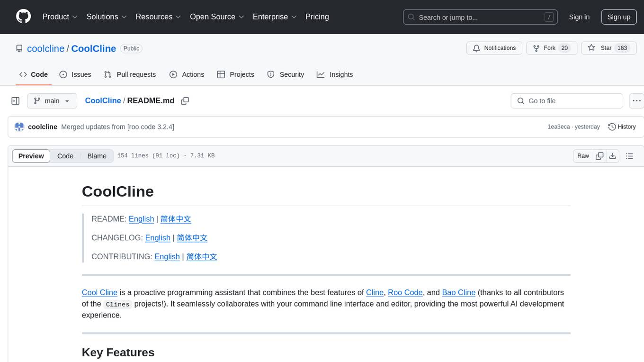Expand the Open Source menu
This screenshot has width=644, height=362.
coord(217,17)
